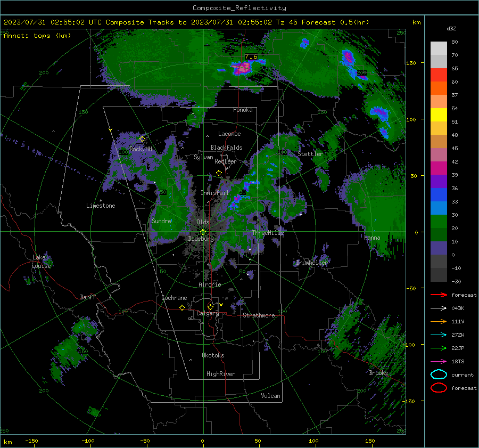Image resolution: width=479 pixels, height=448 pixels.
Task: Click the 'Annot: tops (km)' label
Action: click(x=37, y=36)
